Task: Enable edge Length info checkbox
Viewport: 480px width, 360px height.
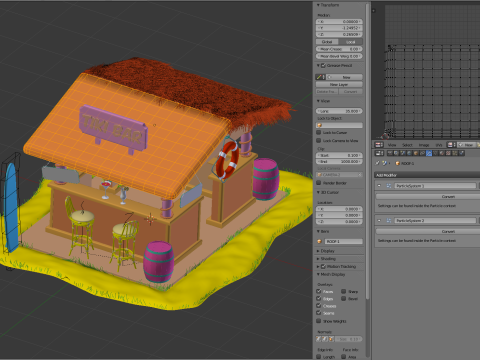Action: pos(319,356)
